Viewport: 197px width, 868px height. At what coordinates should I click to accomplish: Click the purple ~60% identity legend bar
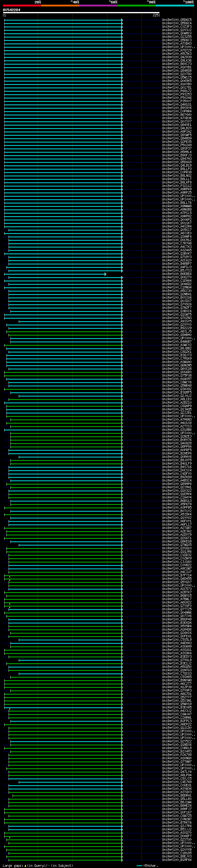98,6
